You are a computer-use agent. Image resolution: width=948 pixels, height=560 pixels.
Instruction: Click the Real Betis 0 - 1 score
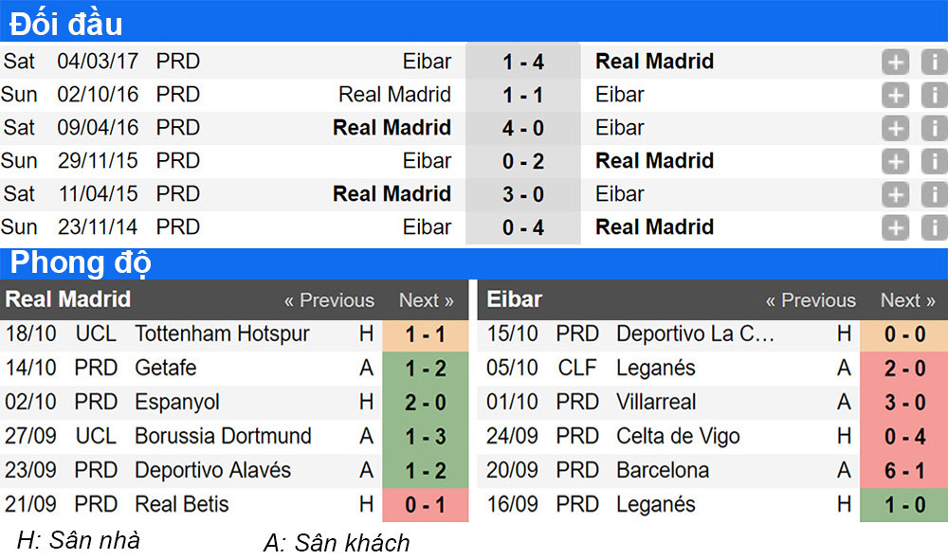click(x=425, y=504)
